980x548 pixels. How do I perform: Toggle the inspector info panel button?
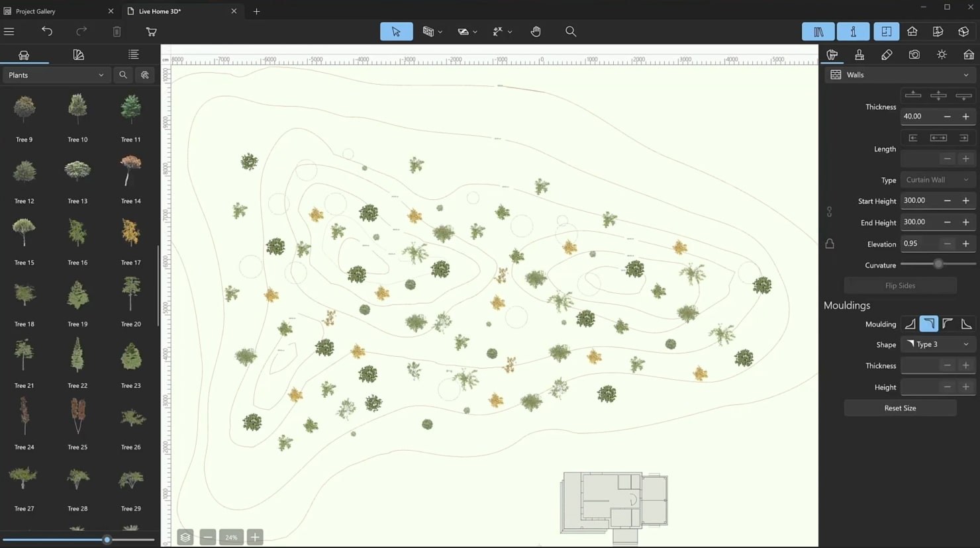(853, 31)
